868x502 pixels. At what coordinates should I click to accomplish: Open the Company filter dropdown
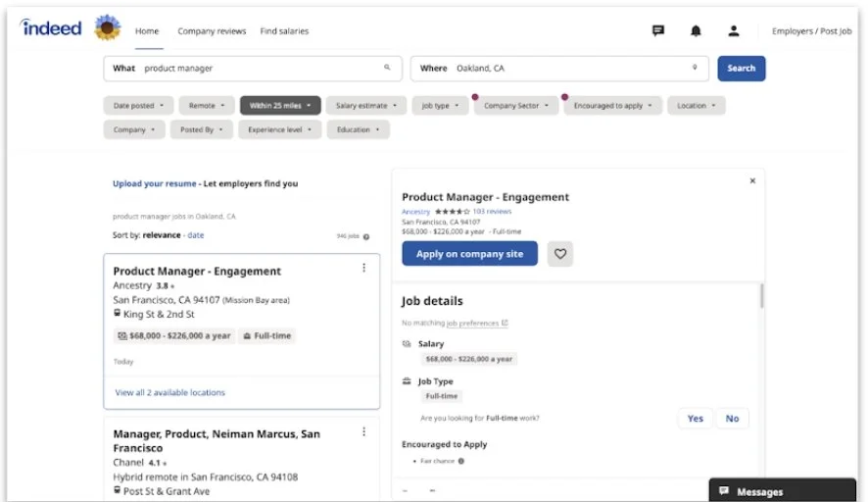[134, 129]
